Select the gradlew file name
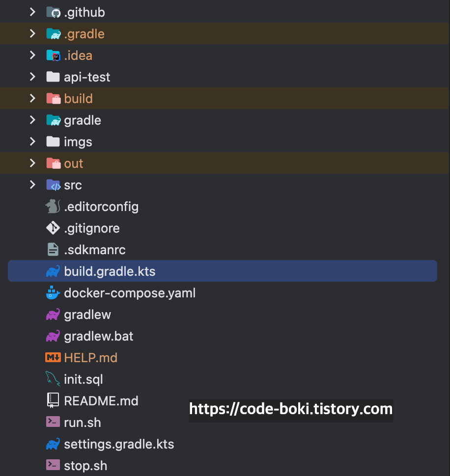The width and height of the screenshot is (450, 476). tap(87, 315)
